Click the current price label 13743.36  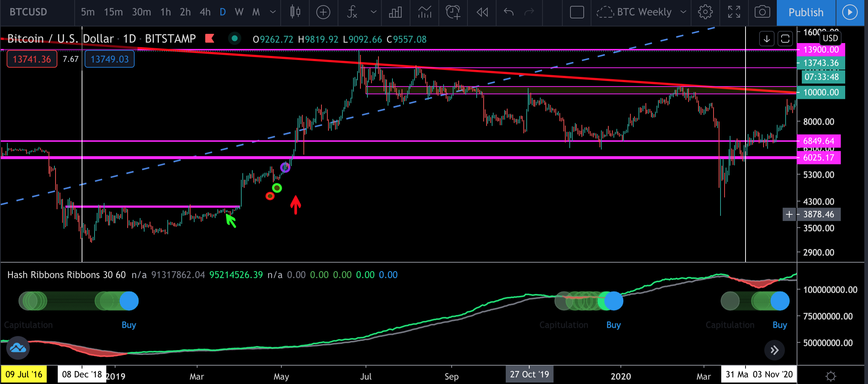[x=821, y=63]
